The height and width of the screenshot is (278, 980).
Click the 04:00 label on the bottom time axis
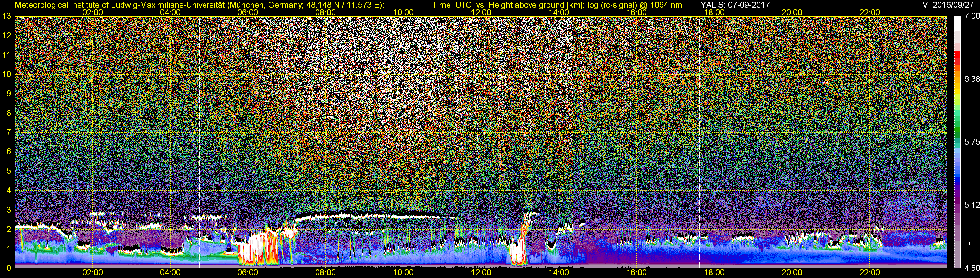click(170, 273)
